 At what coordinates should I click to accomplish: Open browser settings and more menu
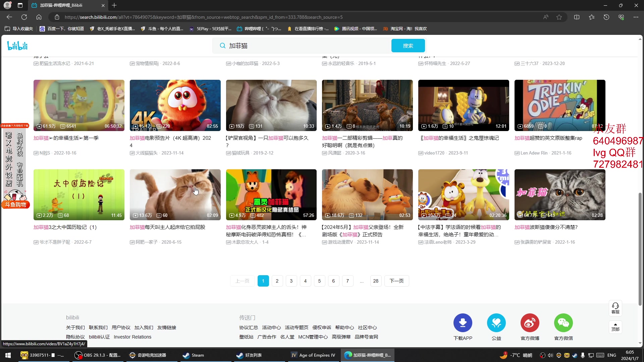636,17
